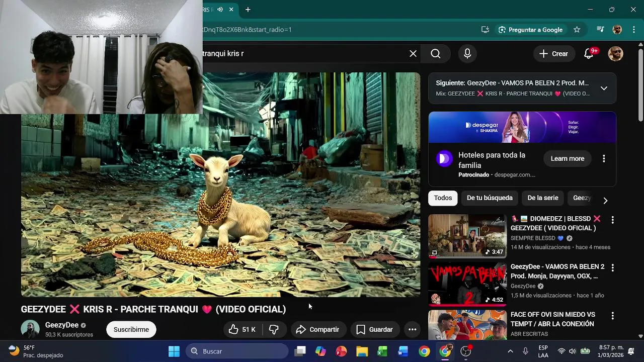
Task: Like the video (51 K)
Action: (x=243, y=330)
